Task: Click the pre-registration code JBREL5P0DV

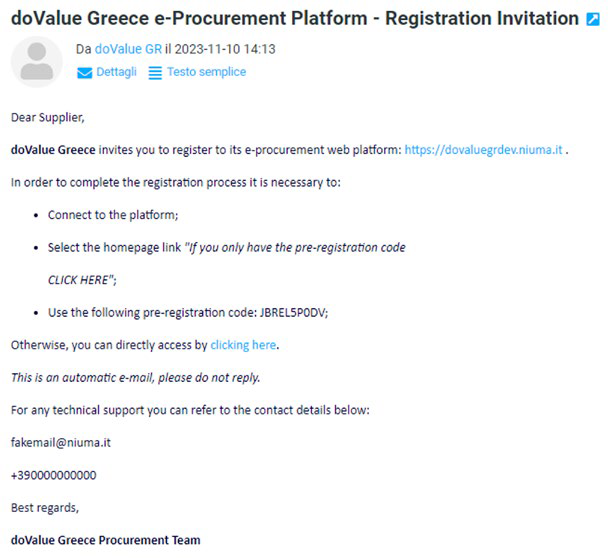Action: [x=293, y=312]
